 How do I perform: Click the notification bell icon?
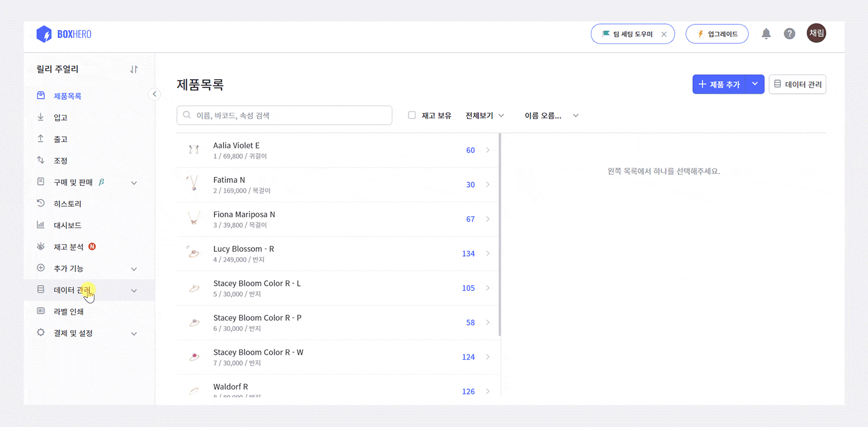(x=766, y=34)
